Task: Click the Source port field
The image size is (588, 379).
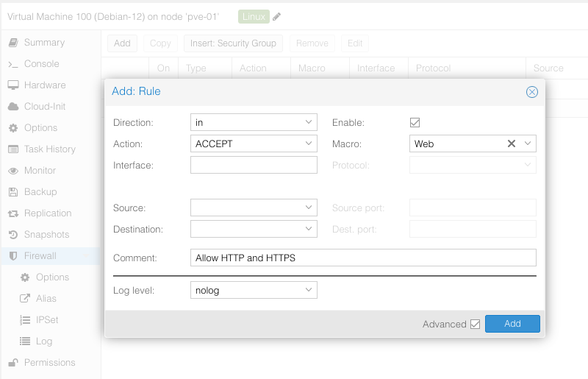Action: (x=473, y=208)
